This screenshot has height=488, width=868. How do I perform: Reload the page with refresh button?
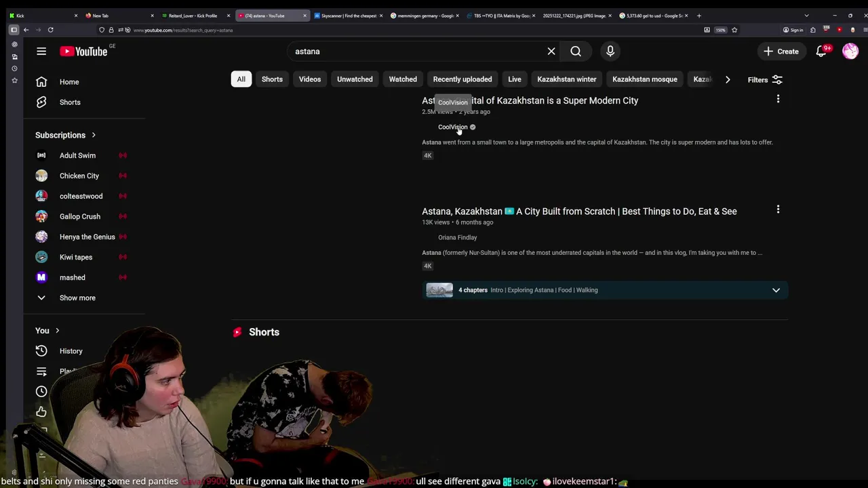[x=50, y=30]
